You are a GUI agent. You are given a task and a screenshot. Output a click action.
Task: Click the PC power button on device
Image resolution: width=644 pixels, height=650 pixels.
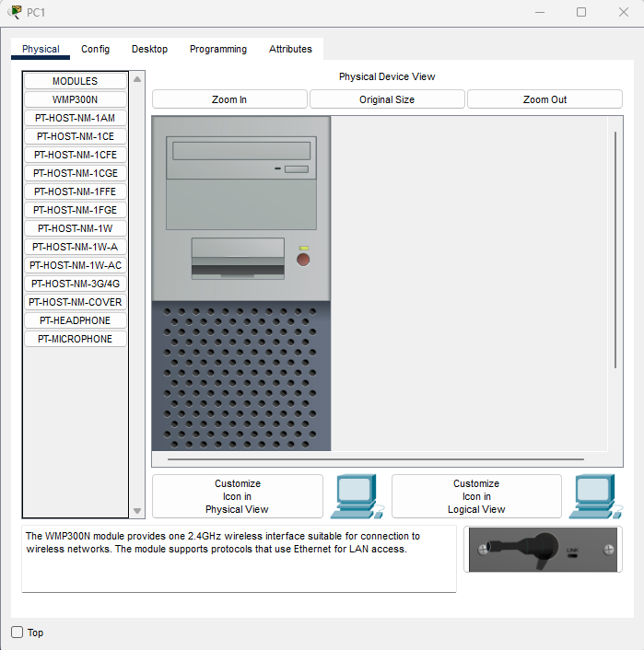(303, 260)
